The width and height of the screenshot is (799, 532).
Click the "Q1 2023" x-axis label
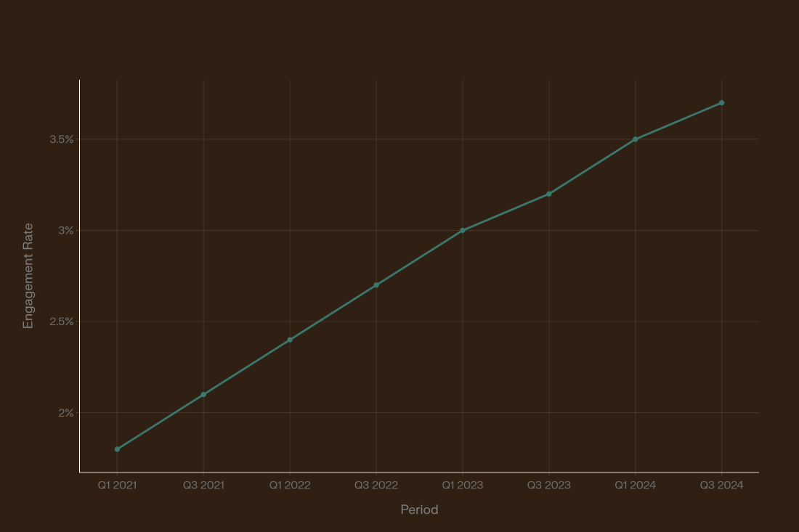tap(463, 486)
